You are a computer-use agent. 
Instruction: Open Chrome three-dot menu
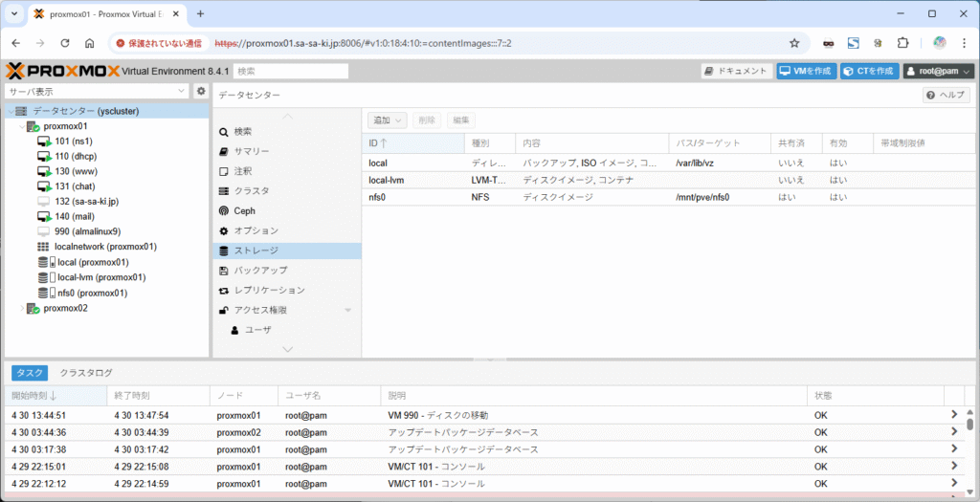[965, 43]
